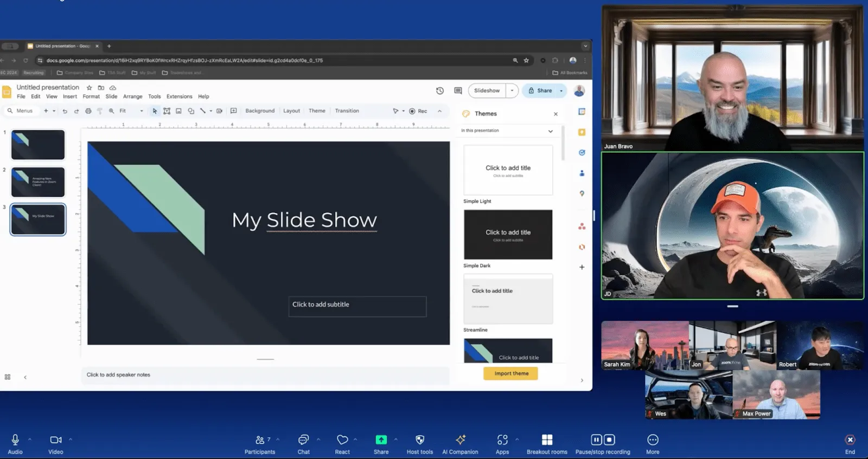Viewport: 868px width, 459px height.
Task: Open version history clock icon
Action: pyautogui.click(x=440, y=90)
